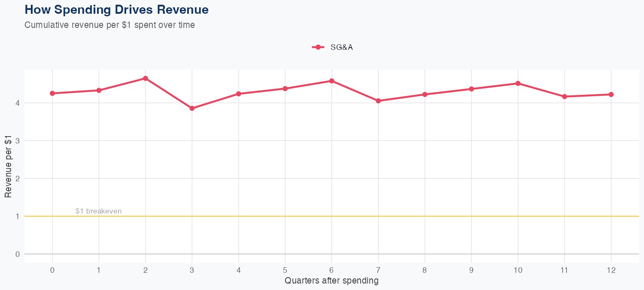Select the final data point at quarter 12
644x290 pixels.
tap(611, 95)
